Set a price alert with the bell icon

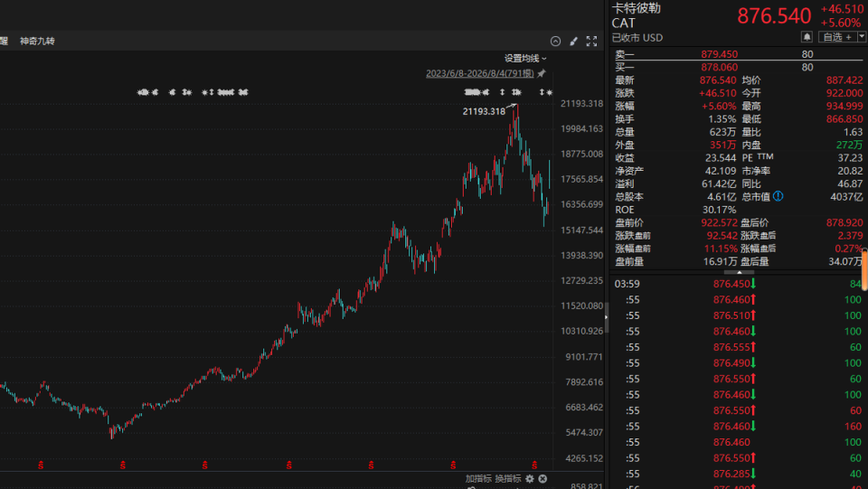(807, 36)
